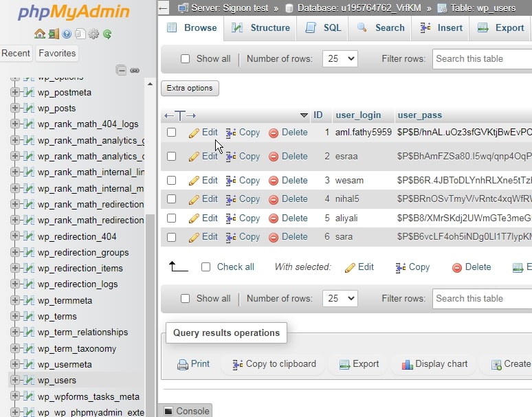Viewport: 532px width, 417px height.
Task: Expand the wp_posts tree node
Action: coord(15,108)
